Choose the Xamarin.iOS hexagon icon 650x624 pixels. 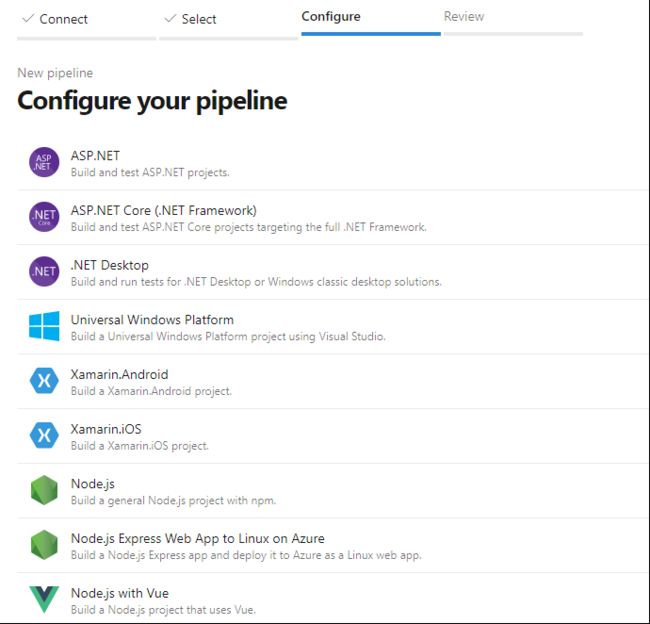tap(44, 435)
